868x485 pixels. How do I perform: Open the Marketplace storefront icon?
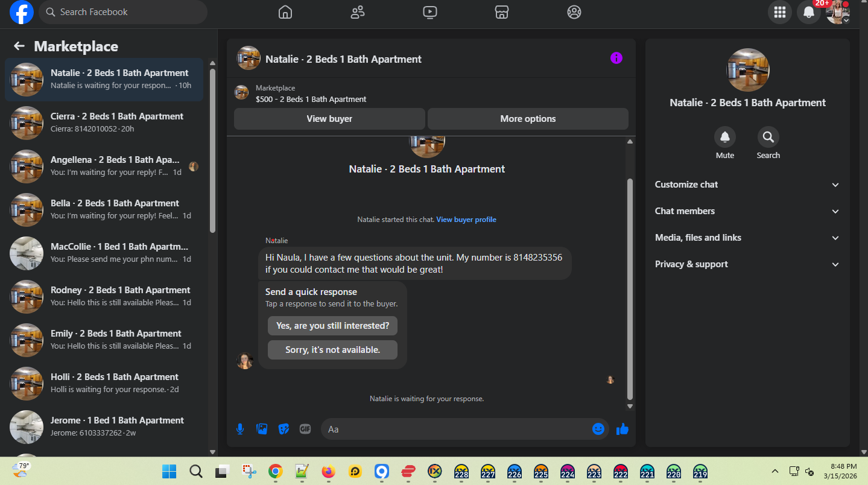pos(502,12)
